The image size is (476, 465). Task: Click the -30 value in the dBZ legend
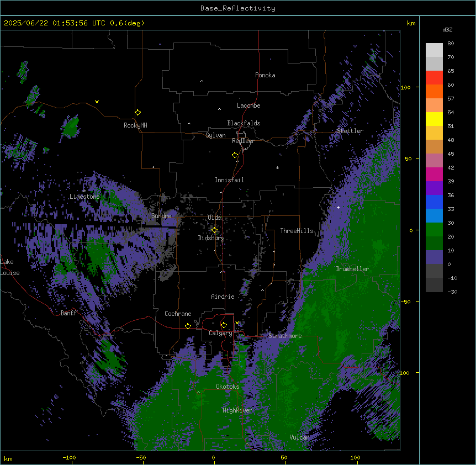[x=452, y=292]
